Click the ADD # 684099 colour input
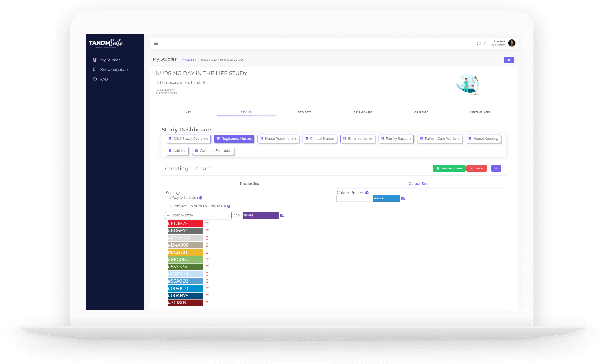 pyautogui.click(x=261, y=215)
